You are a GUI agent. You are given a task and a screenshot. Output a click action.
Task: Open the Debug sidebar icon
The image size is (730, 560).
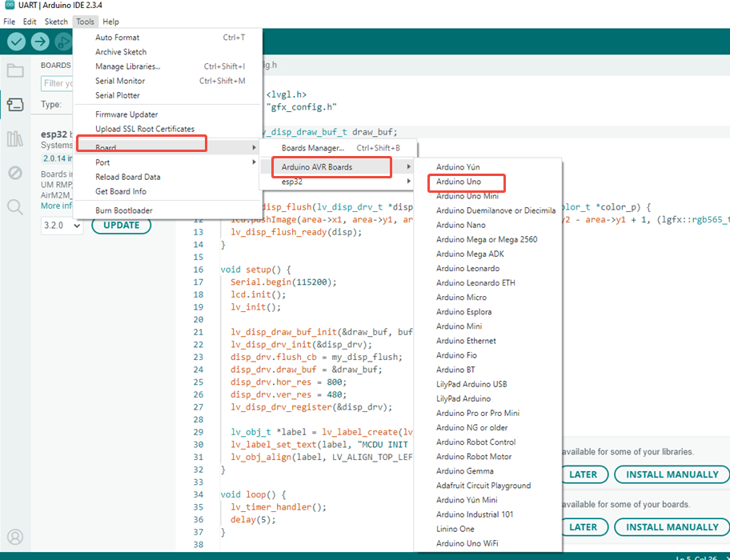tap(15, 173)
